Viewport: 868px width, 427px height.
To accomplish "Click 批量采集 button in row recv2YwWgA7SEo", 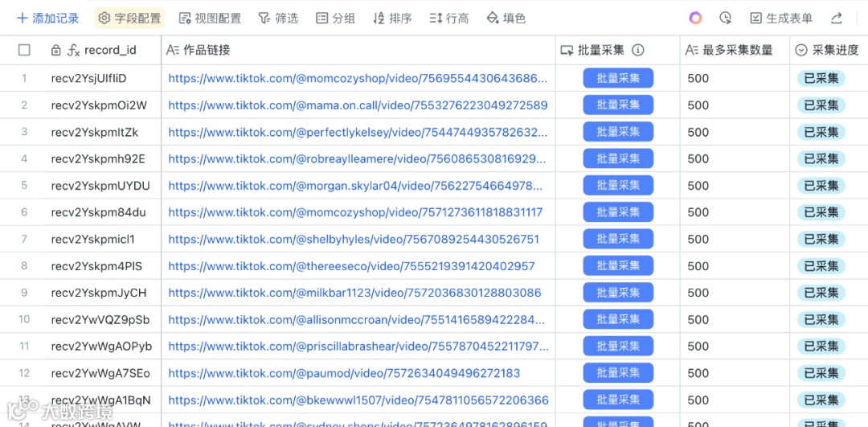I will [618, 373].
